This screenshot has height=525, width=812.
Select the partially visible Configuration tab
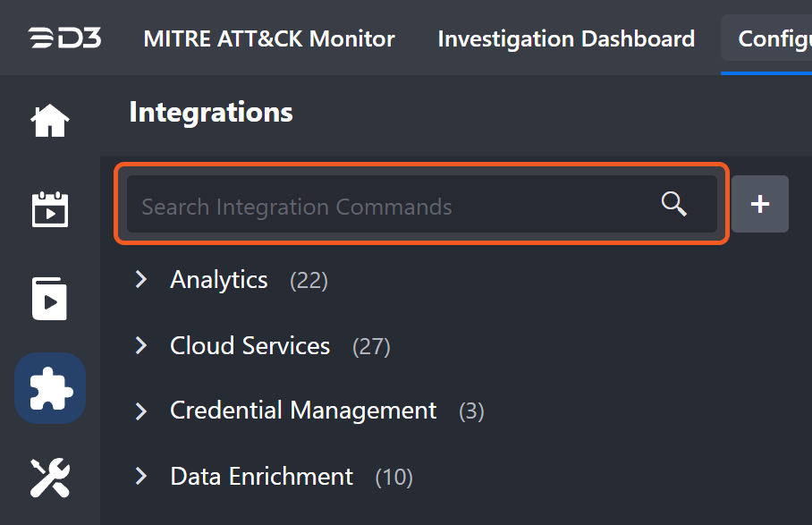click(773, 38)
